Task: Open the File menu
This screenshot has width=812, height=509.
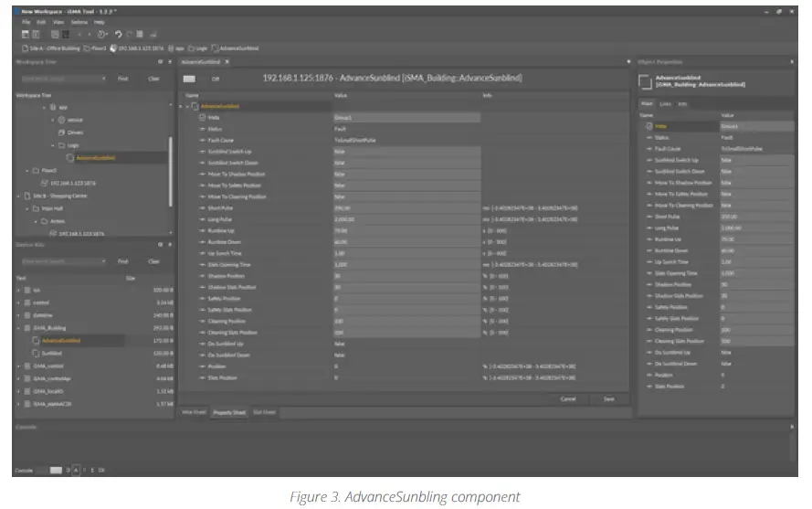Action: 26,22
